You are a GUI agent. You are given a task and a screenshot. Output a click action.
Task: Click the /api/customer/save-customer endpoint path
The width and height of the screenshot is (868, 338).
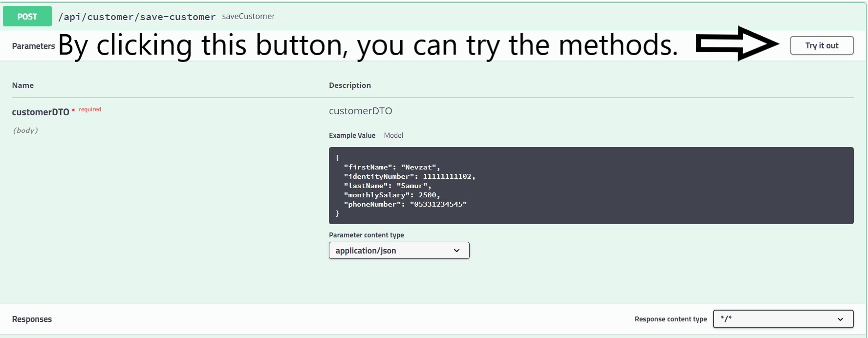(137, 16)
